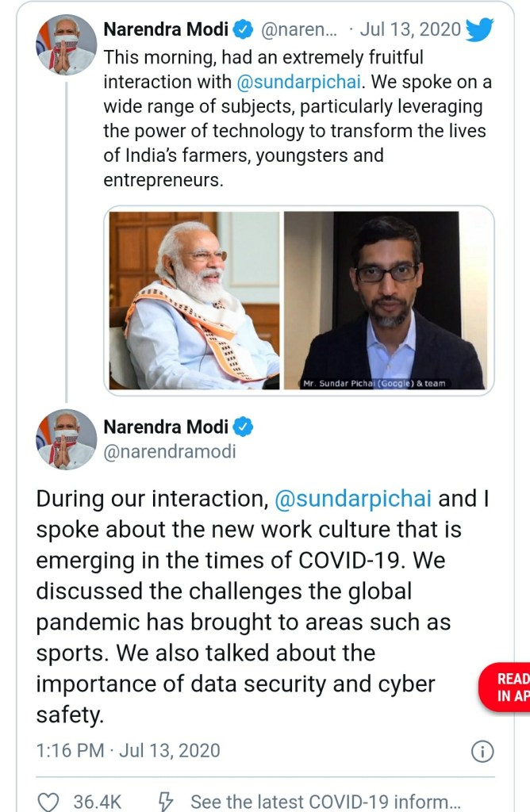Open the Jul 13, 2020 date in top tweet

coord(409,30)
